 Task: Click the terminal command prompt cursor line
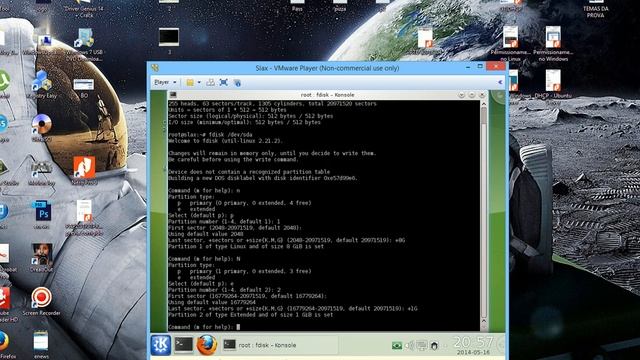(x=204, y=327)
